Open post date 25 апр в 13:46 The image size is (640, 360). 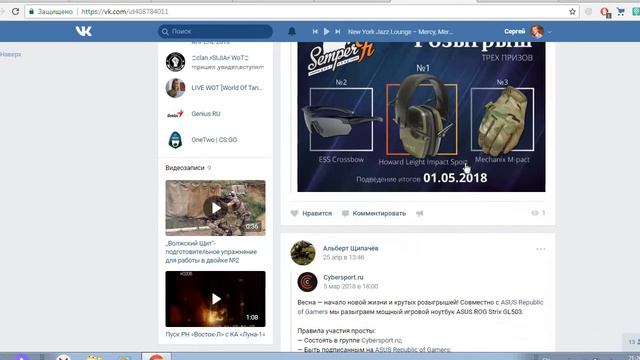point(343,257)
